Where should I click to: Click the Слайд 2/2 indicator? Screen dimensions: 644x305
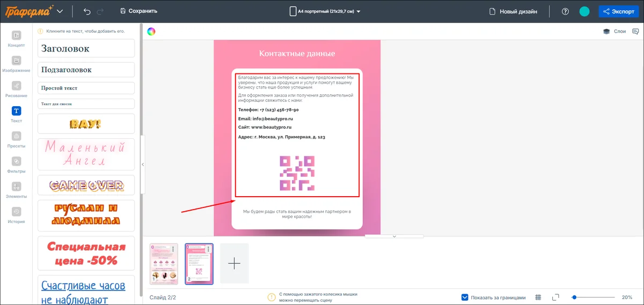(x=163, y=297)
